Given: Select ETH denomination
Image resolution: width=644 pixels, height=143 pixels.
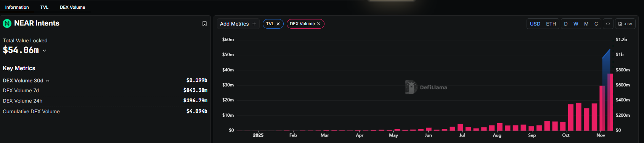Looking at the screenshot, I should click(x=551, y=24).
